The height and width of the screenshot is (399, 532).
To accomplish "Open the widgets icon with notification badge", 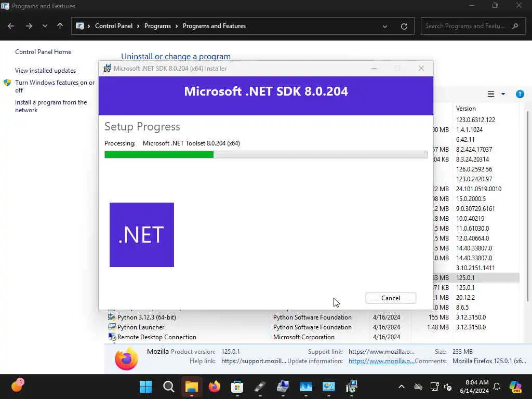I will (x=17, y=386).
